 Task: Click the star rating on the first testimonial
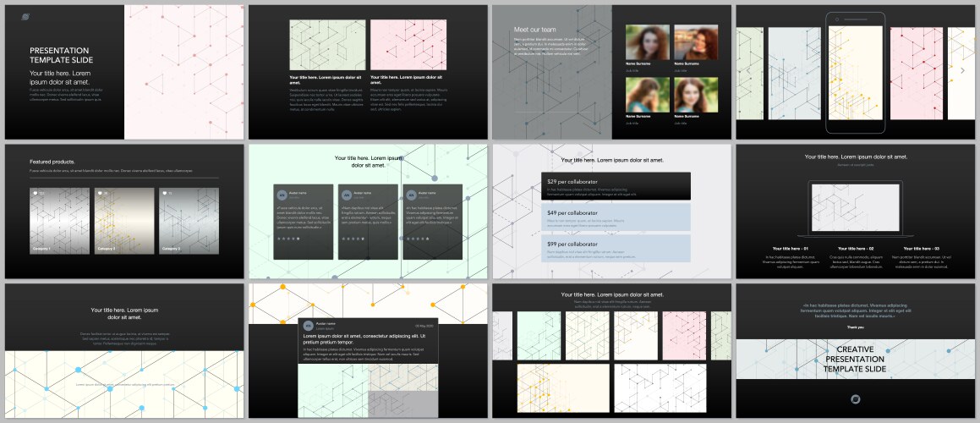point(286,239)
